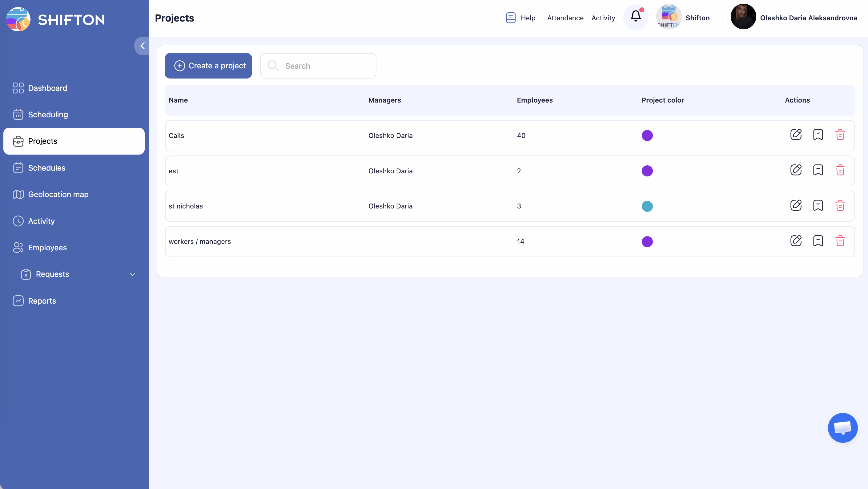Viewport: 868px width, 489px height.
Task: Expand the Requests submenu chevron
Action: point(132,274)
